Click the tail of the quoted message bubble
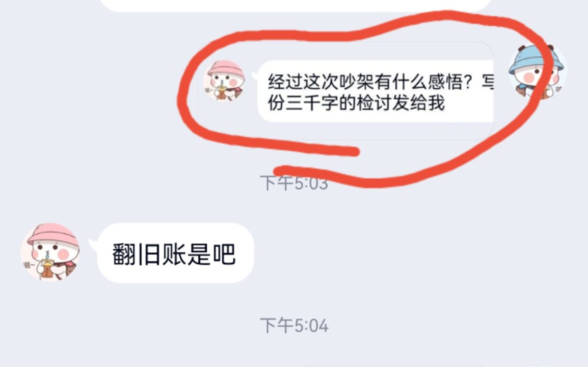588x367 pixels. coord(255,76)
